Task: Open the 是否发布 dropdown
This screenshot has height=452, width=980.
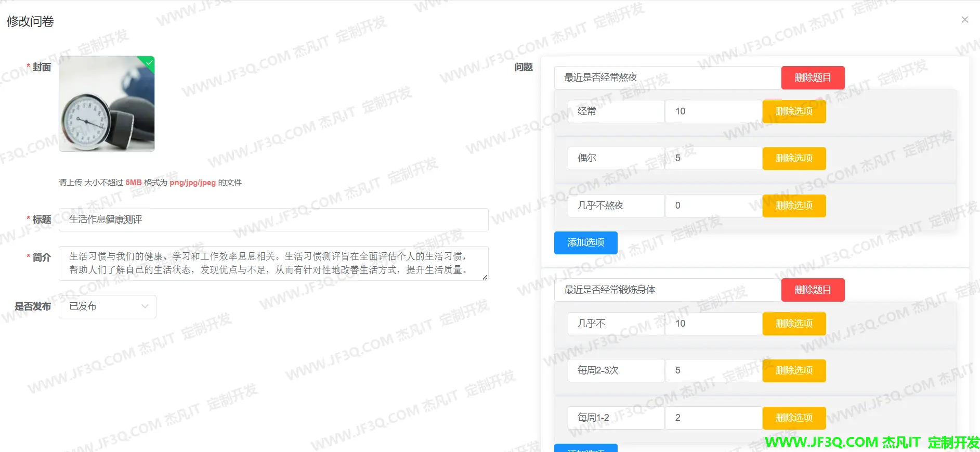Action: 107,306
